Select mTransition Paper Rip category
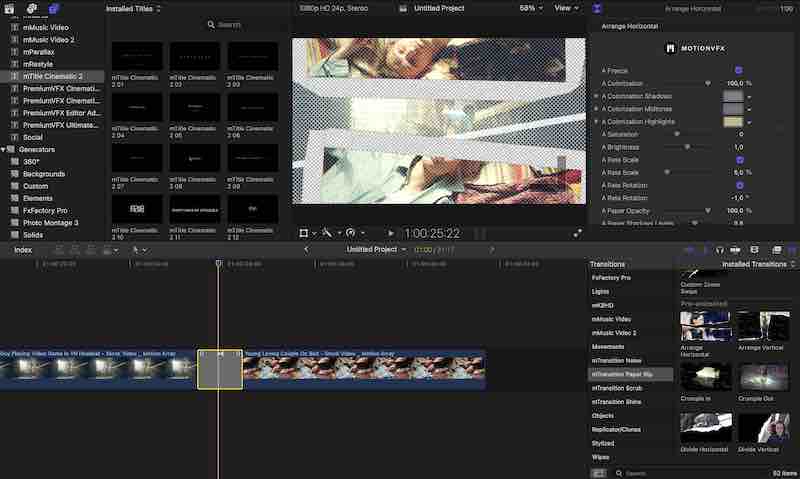The height and width of the screenshot is (479, 800). tap(631, 374)
